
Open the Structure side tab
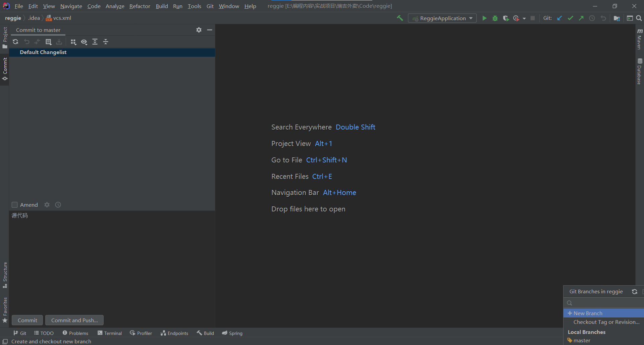[5, 275]
